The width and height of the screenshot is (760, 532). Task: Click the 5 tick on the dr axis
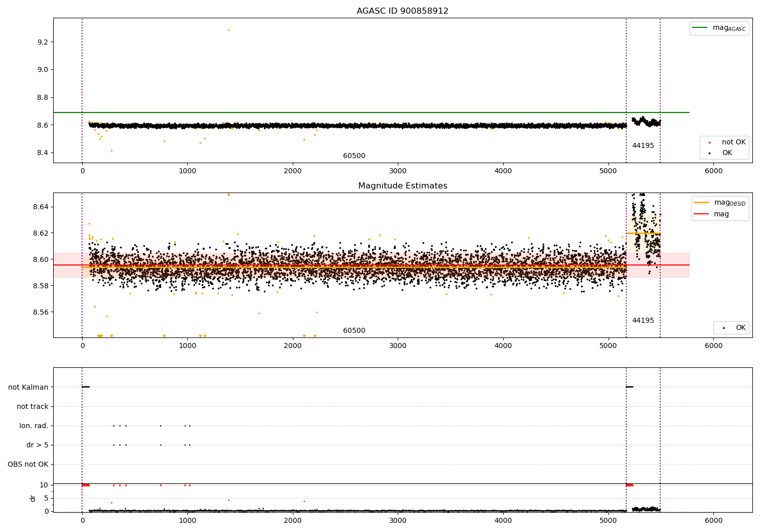point(47,499)
